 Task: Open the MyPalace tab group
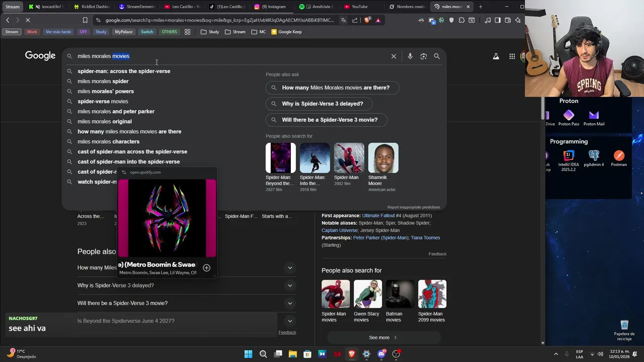[123, 32]
